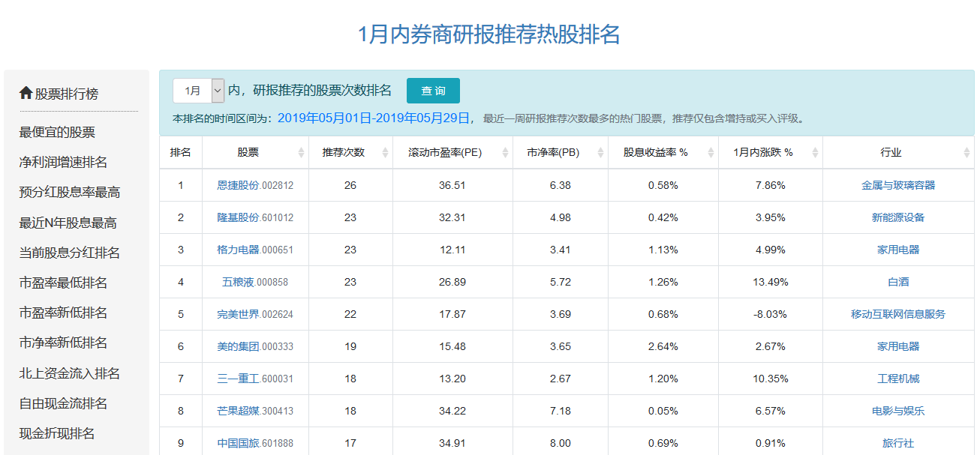Open industry link 白酒

[898, 282]
